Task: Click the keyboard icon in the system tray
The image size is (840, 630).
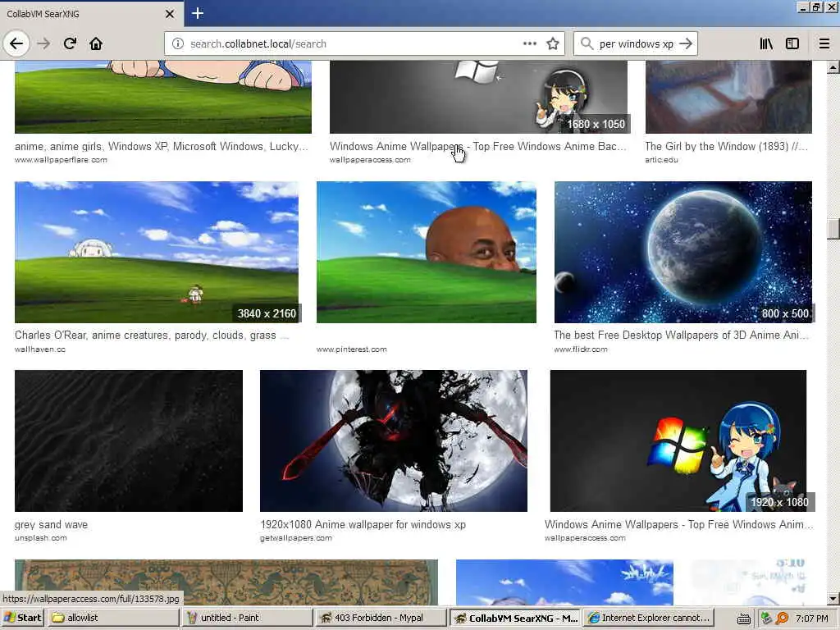Action: [x=743, y=619]
